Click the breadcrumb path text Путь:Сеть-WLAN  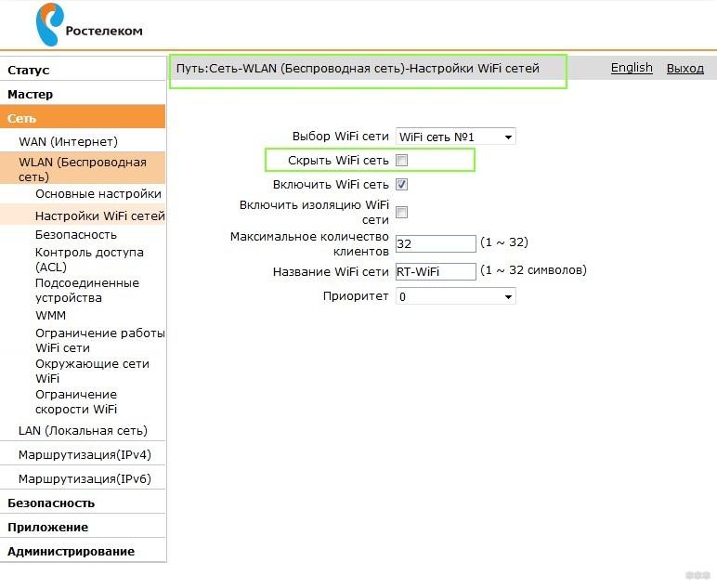(x=358, y=69)
